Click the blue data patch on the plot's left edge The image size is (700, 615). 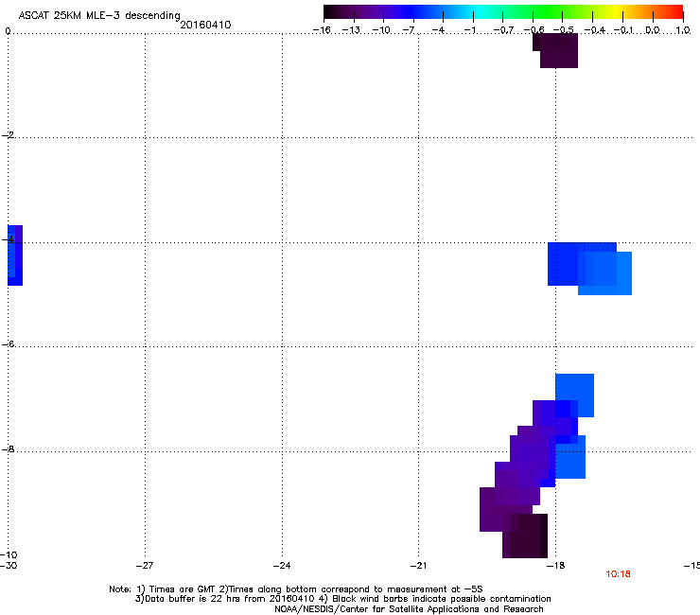pyautogui.click(x=15, y=255)
